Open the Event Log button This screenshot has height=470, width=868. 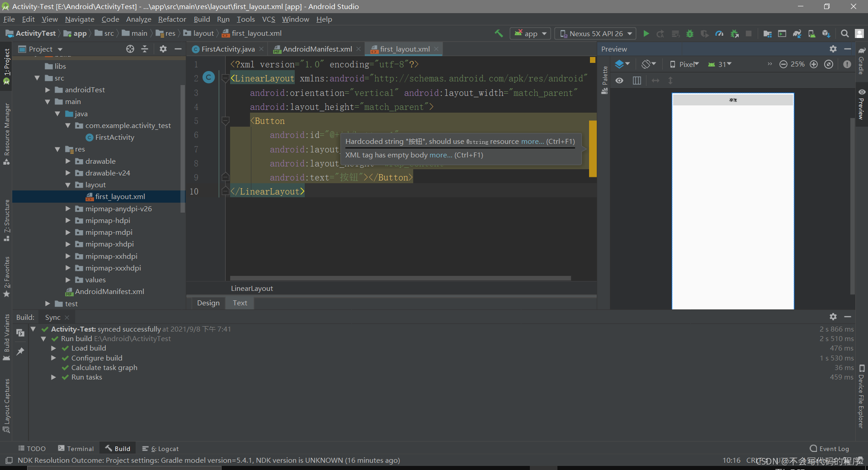(x=830, y=449)
